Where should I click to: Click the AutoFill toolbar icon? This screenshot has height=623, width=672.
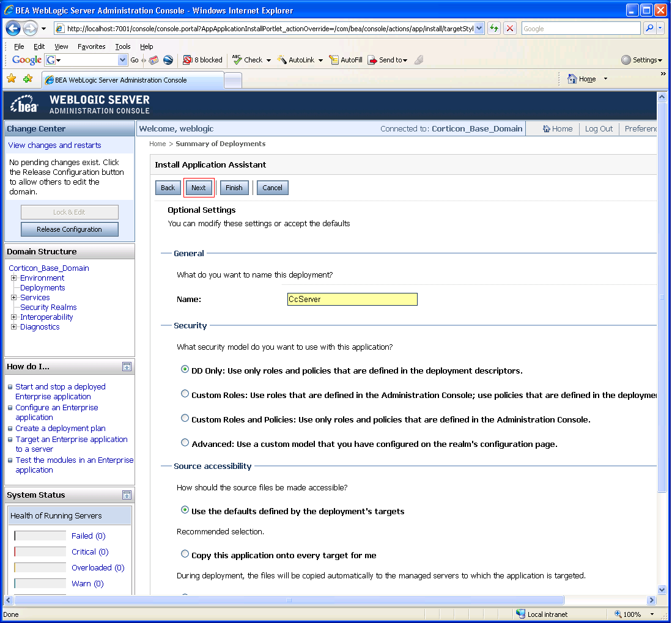click(333, 60)
